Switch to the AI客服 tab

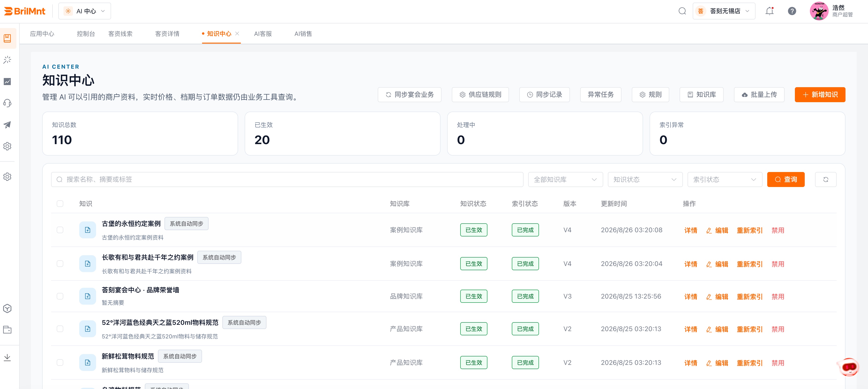click(263, 34)
